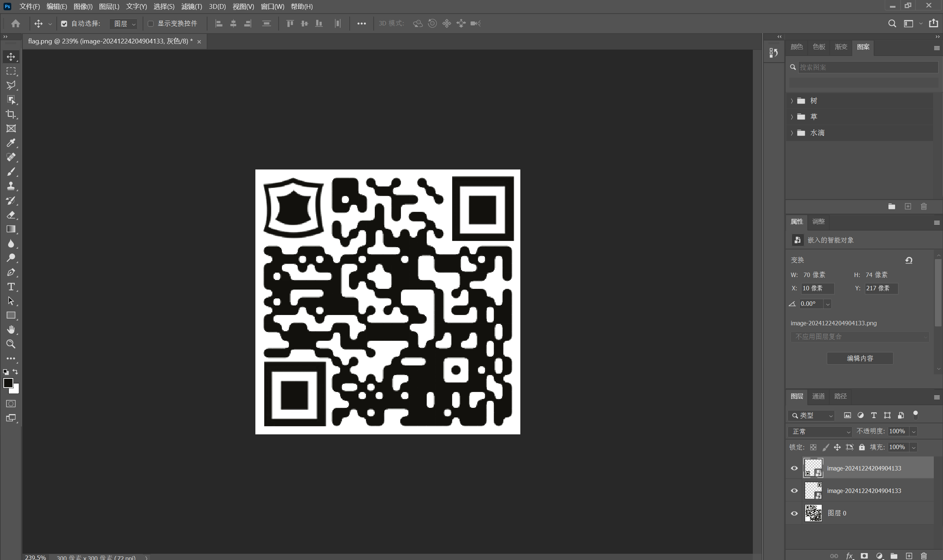Viewport: 943px width, 560px height.
Task: Select the Eyedropper tool
Action: [11, 143]
